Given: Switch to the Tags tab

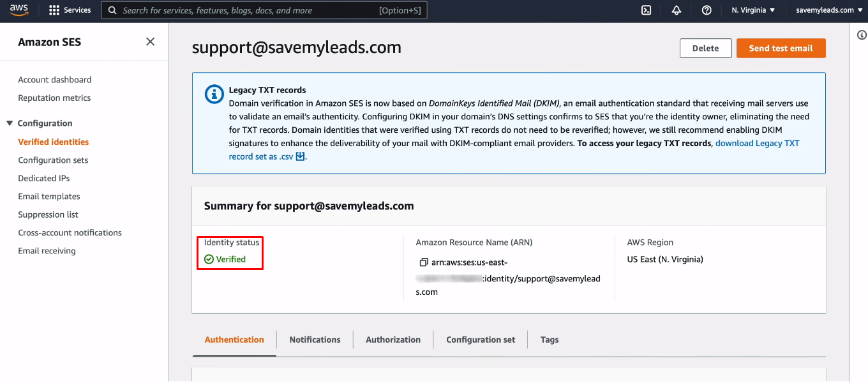Looking at the screenshot, I should click(550, 340).
